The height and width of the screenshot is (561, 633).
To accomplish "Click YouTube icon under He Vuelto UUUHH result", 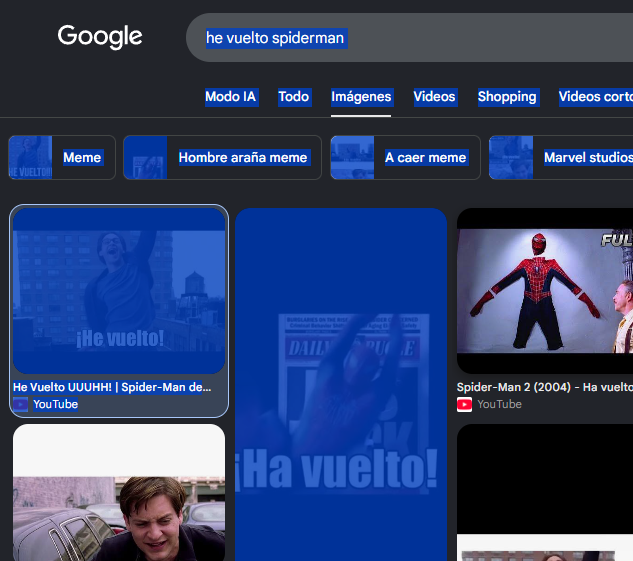I will pos(21,404).
